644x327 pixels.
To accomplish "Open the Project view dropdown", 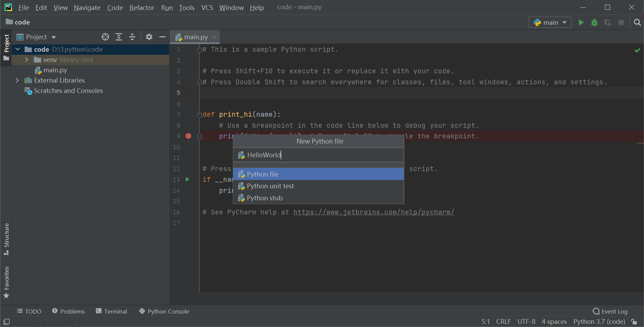I will tap(36, 37).
